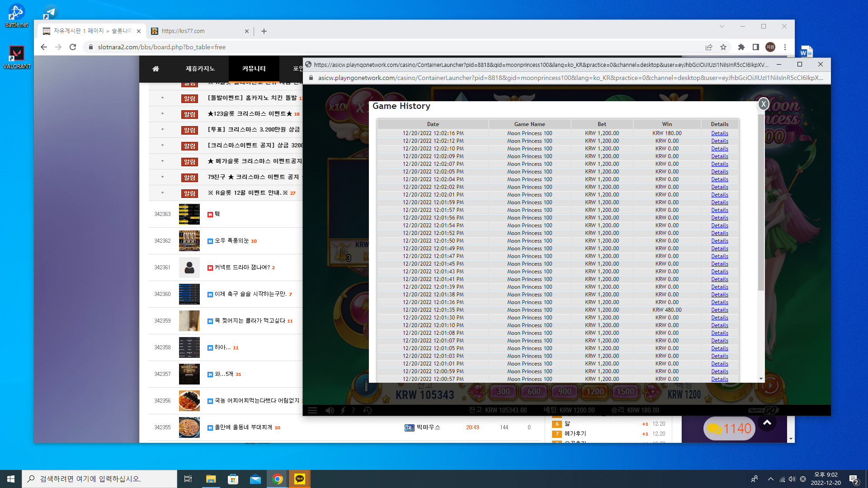Open KakaoTalk from taskbar

pos(300,479)
